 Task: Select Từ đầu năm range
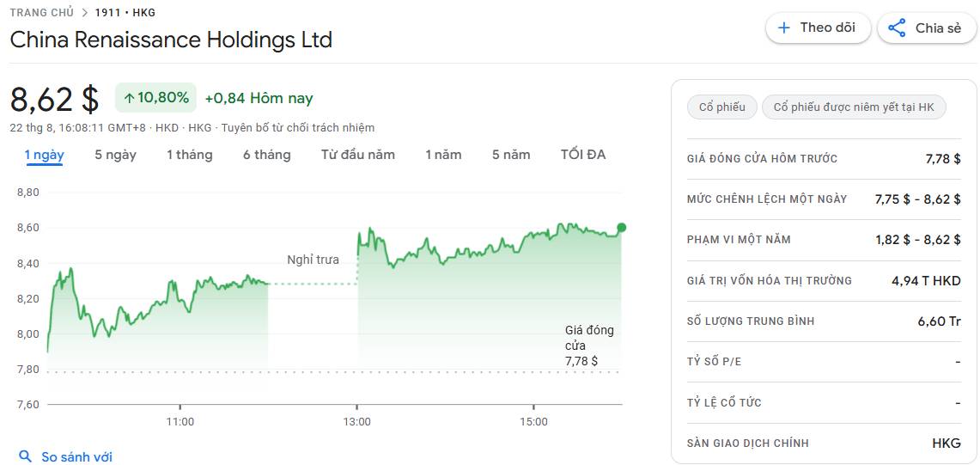tap(358, 155)
